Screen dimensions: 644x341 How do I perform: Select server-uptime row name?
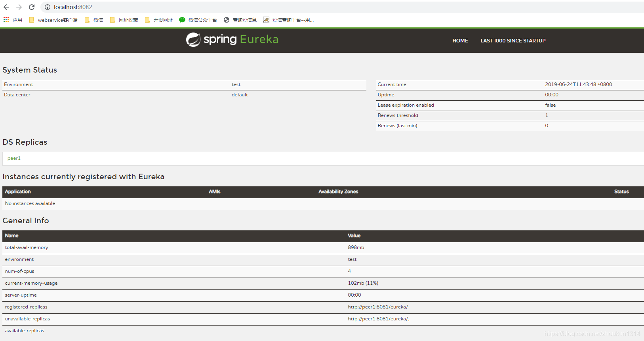pos(21,295)
